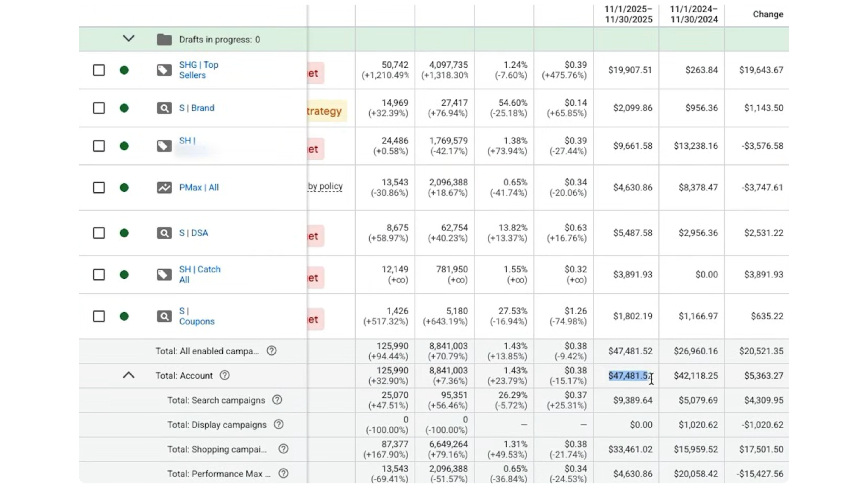Image resolution: width=868 pixels, height=488 pixels.
Task: Open the S | Brand campaign link
Action: (196, 108)
